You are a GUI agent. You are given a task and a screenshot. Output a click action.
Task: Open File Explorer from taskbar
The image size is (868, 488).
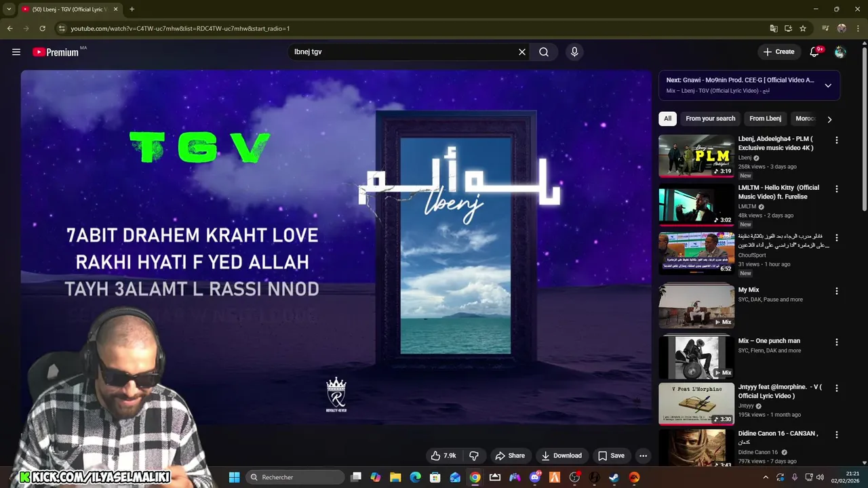coord(395,477)
